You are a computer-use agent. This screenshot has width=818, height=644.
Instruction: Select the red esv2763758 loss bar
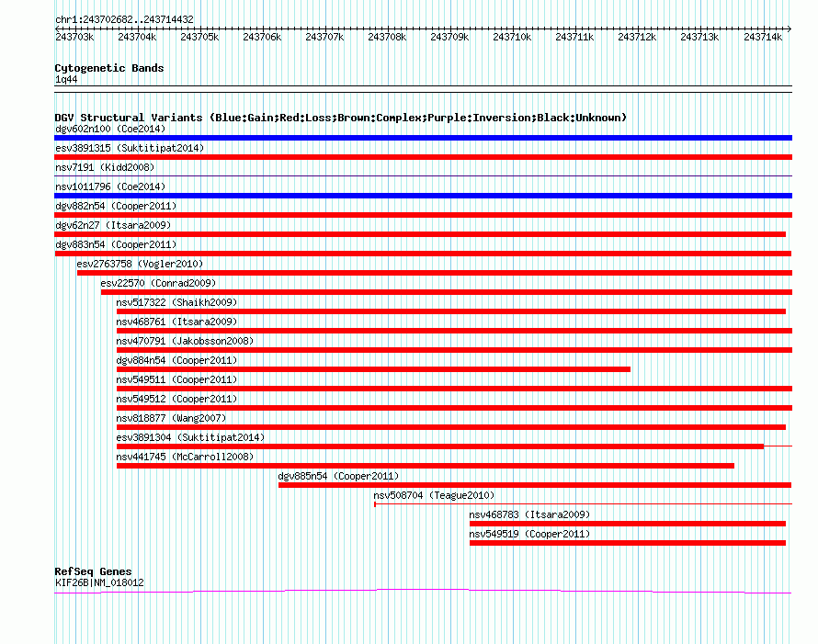click(435, 273)
